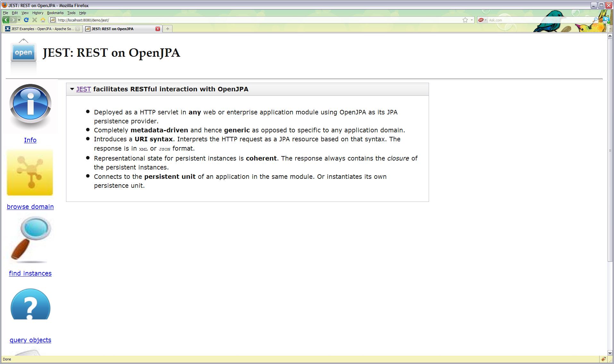This screenshot has height=364, width=614.
Task: Click the bold word 'coherent'
Action: pyautogui.click(x=261, y=158)
